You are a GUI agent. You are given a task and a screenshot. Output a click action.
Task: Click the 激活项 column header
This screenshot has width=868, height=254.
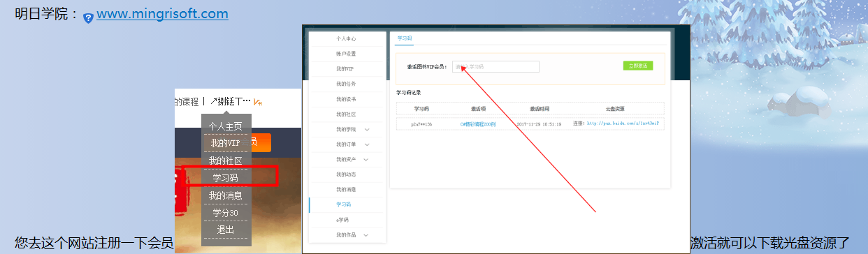click(479, 109)
